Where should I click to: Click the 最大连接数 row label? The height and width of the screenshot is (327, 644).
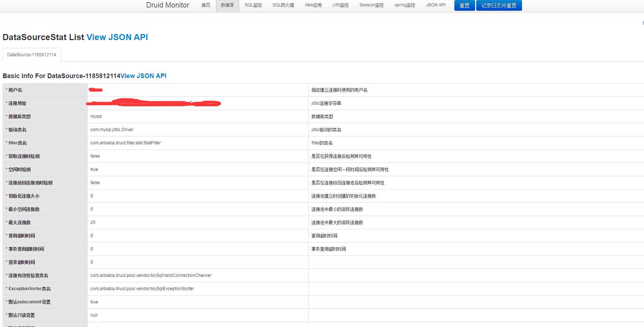pyautogui.click(x=19, y=222)
